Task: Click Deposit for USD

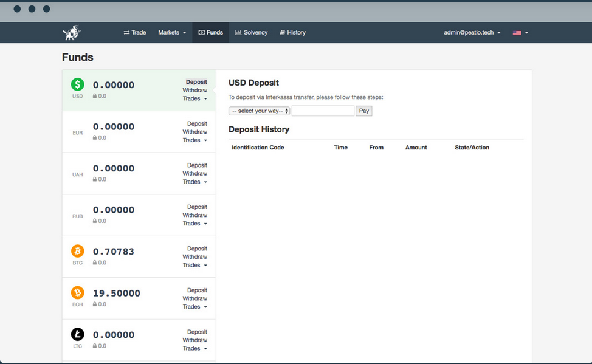Action: coord(196,82)
